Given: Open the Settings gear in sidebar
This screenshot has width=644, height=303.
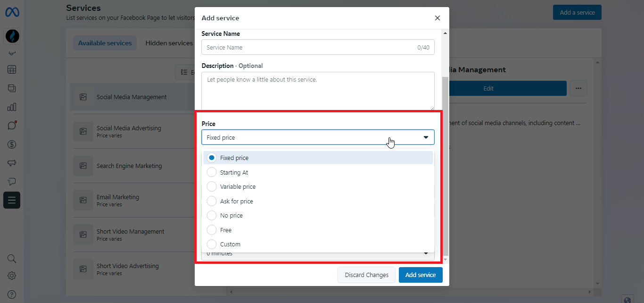Looking at the screenshot, I should tap(12, 275).
